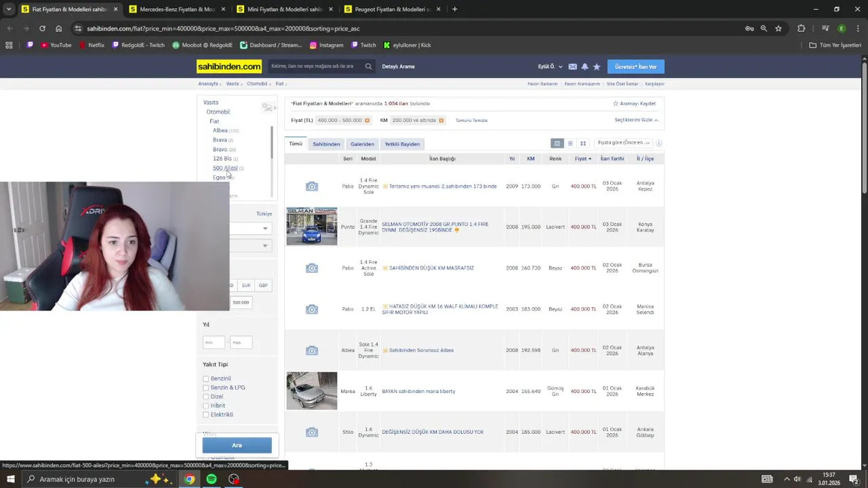
Task: Open the messages envelope icon
Action: point(572,66)
